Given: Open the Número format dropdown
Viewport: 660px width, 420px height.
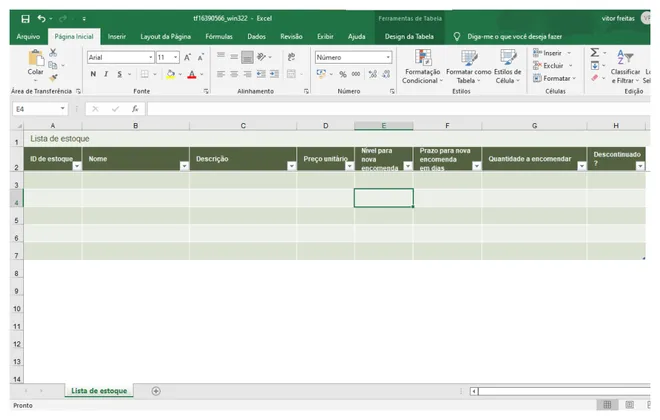Looking at the screenshot, I should tap(388, 57).
